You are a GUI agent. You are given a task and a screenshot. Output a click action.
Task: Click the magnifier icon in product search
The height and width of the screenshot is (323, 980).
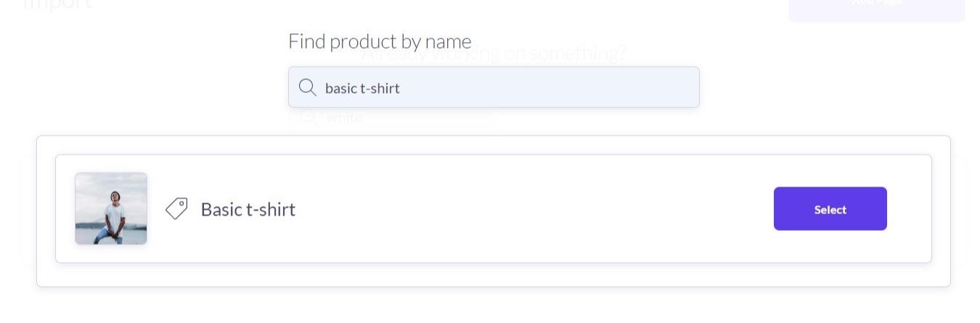point(308,88)
